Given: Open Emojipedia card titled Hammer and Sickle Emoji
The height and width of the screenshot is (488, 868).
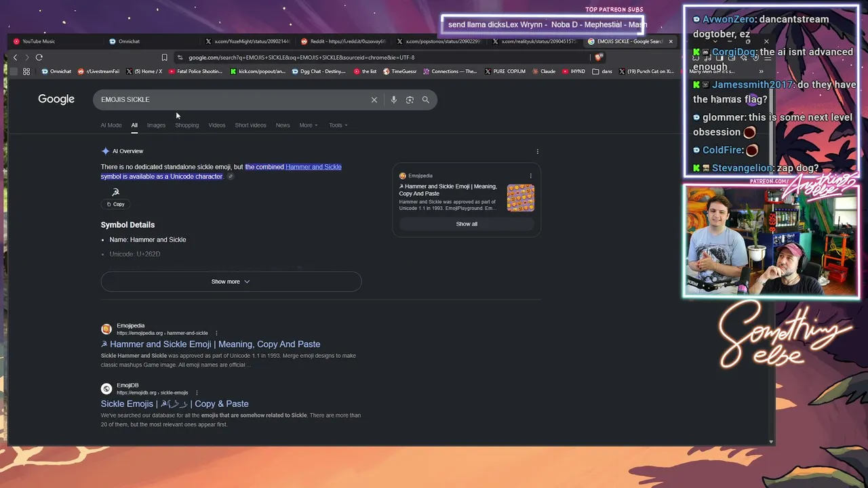Looking at the screenshot, I should [x=448, y=190].
